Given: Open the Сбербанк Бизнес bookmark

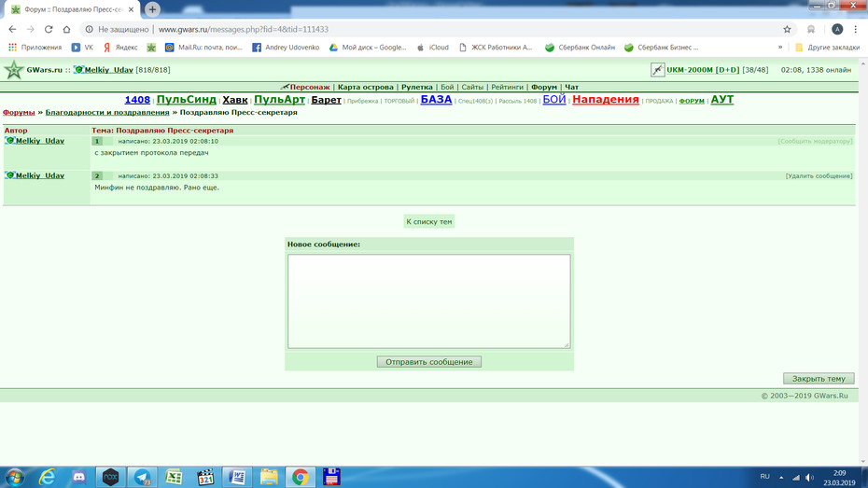Looking at the screenshot, I should [662, 48].
